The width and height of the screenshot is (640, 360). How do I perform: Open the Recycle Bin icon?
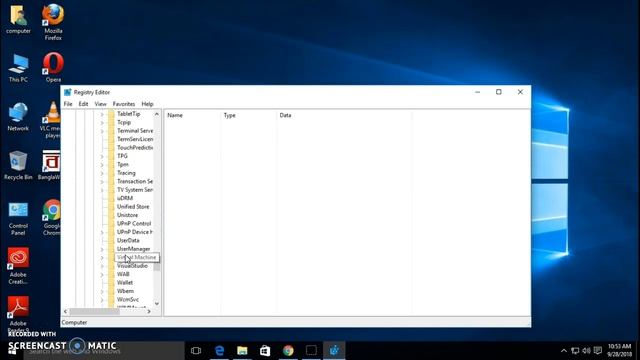18,165
